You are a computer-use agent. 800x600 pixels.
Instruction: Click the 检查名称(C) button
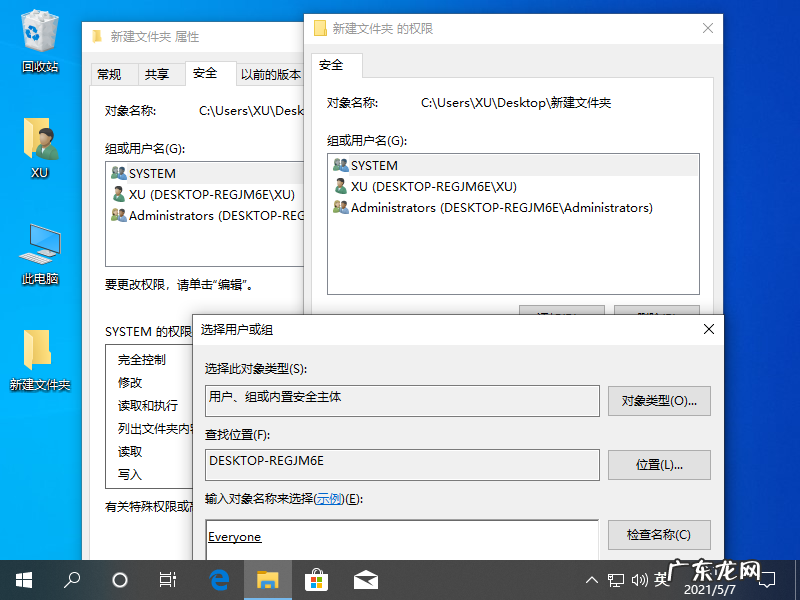coord(659,535)
